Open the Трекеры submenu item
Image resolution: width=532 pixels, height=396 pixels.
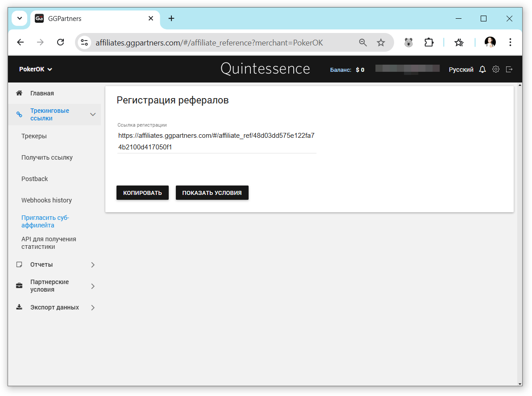[34, 136]
